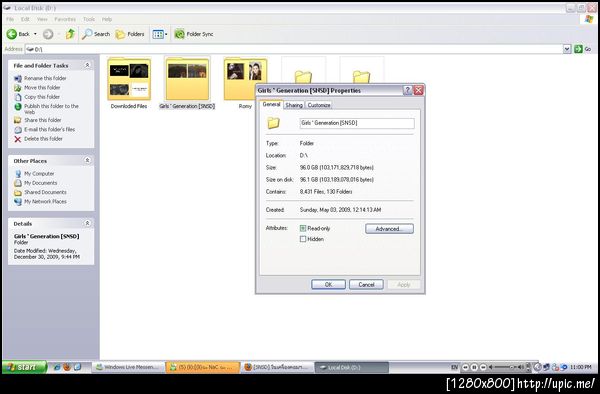Collapse File and Folder Tasks panel
This screenshot has height=394, width=600.
coord(87,65)
